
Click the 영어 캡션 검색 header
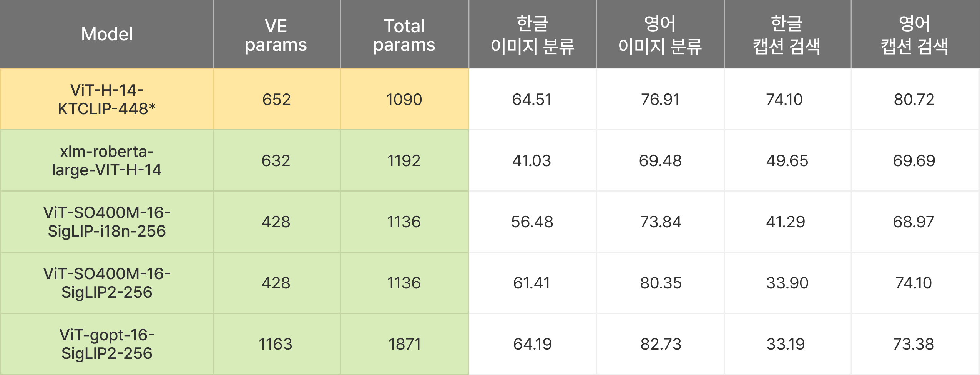(x=915, y=34)
